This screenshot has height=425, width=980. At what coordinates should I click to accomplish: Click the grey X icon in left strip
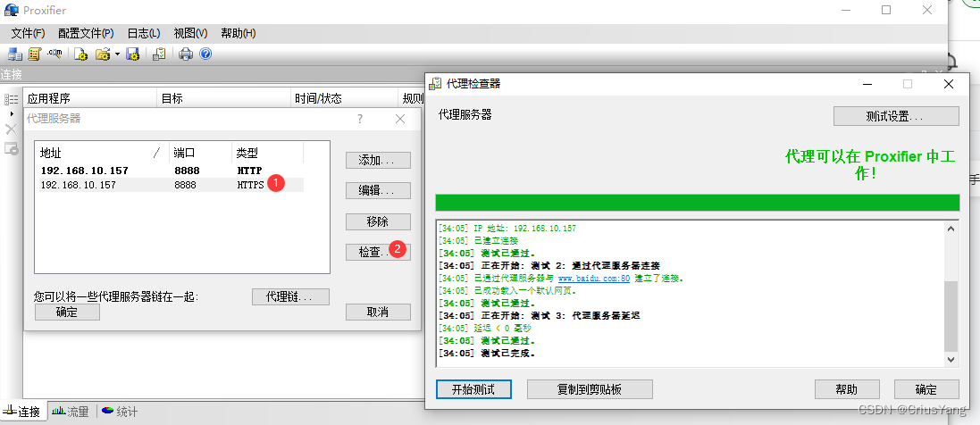tap(12, 130)
